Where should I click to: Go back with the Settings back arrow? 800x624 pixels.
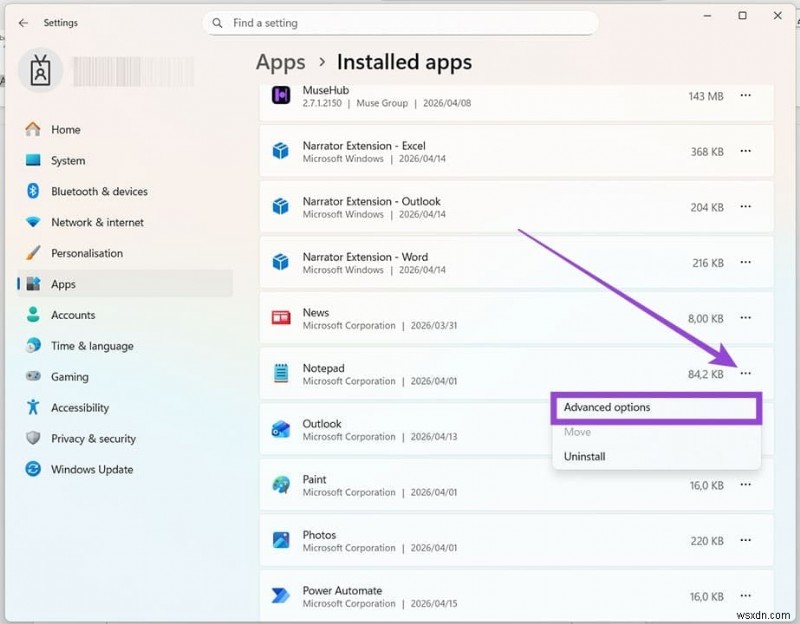(x=23, y=23)
